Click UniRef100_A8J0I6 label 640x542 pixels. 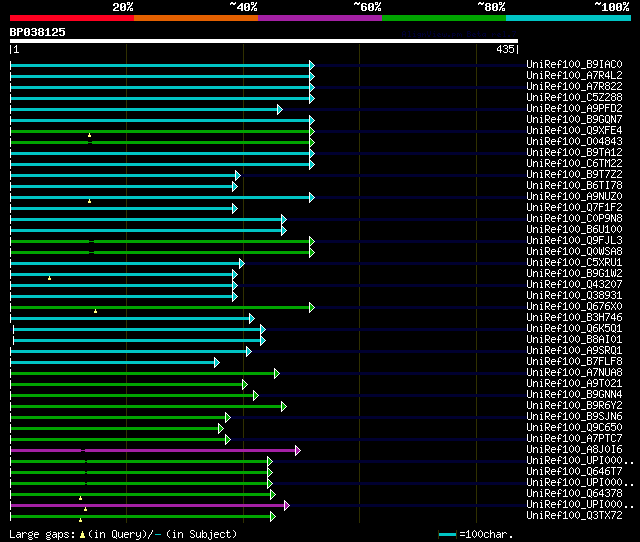(574, 450)
